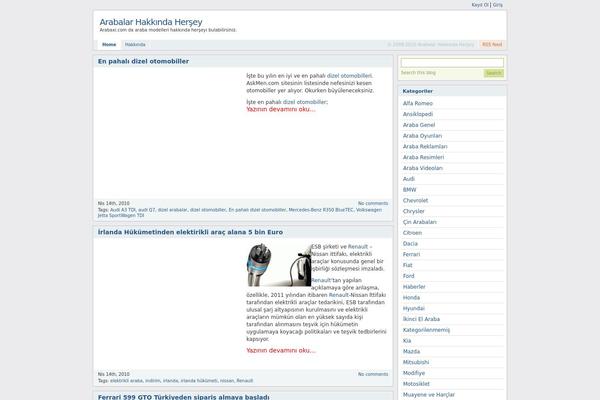This screenshot has height=400, width=600.
Task: Open the BMW category
Action: pyautogui.click(x=409, y=189)
